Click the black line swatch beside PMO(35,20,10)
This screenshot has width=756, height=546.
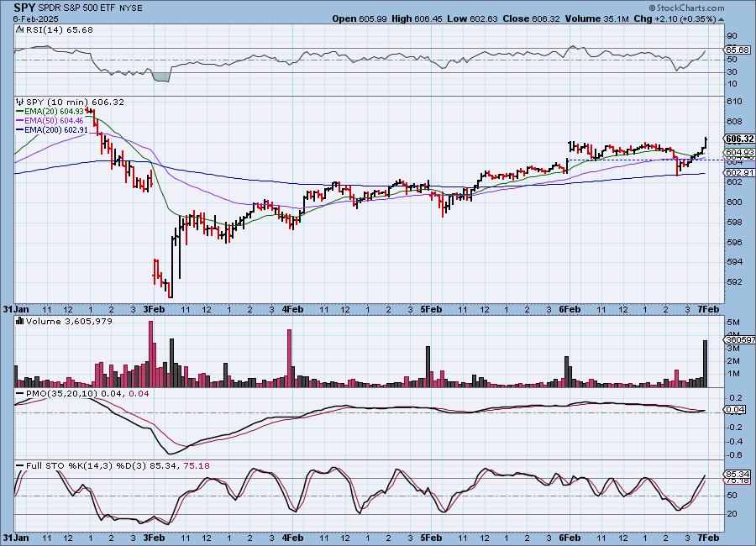click(20, 394)
